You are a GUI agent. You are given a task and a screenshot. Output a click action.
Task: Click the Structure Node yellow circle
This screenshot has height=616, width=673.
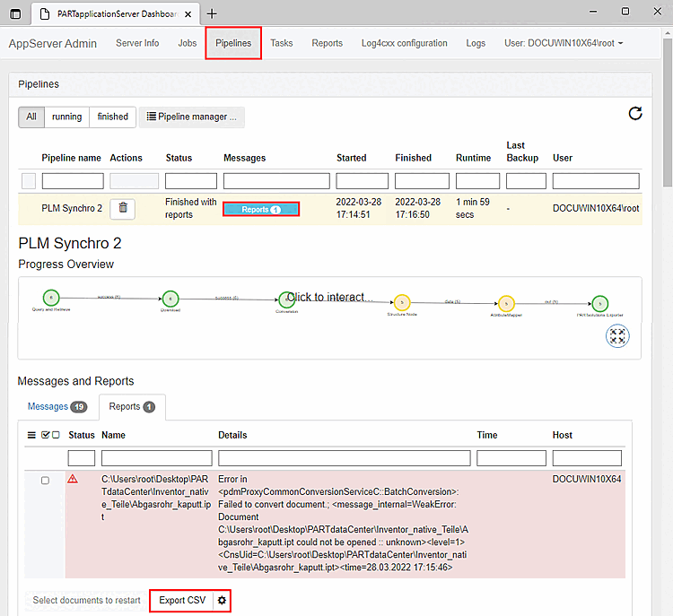(x=401, y=302)
